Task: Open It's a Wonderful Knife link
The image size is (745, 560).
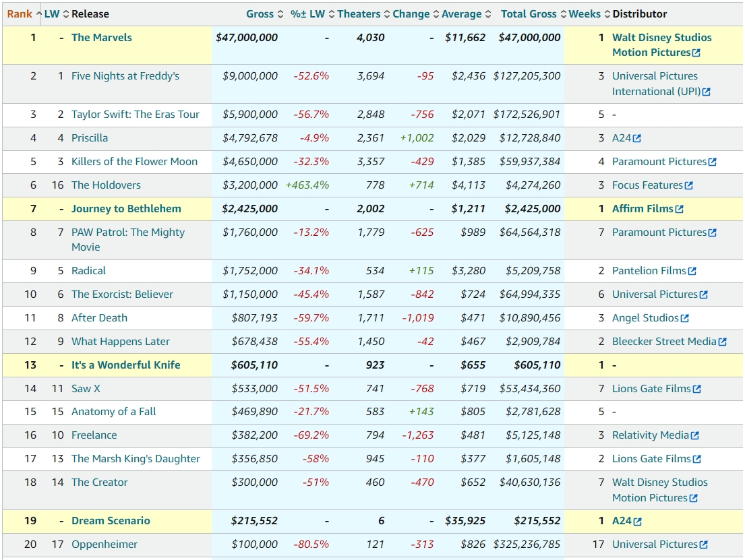Action: [126, 365]
